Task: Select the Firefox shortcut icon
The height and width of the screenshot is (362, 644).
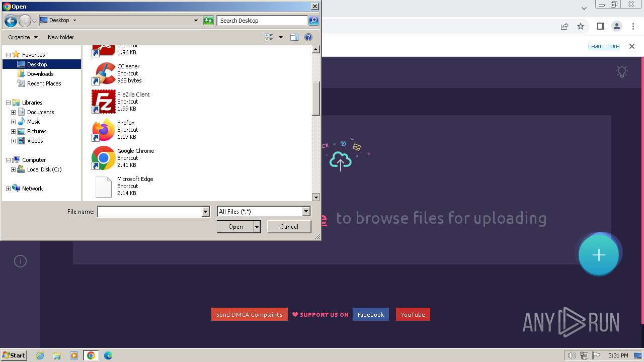Action: click(x=104, y=130)
